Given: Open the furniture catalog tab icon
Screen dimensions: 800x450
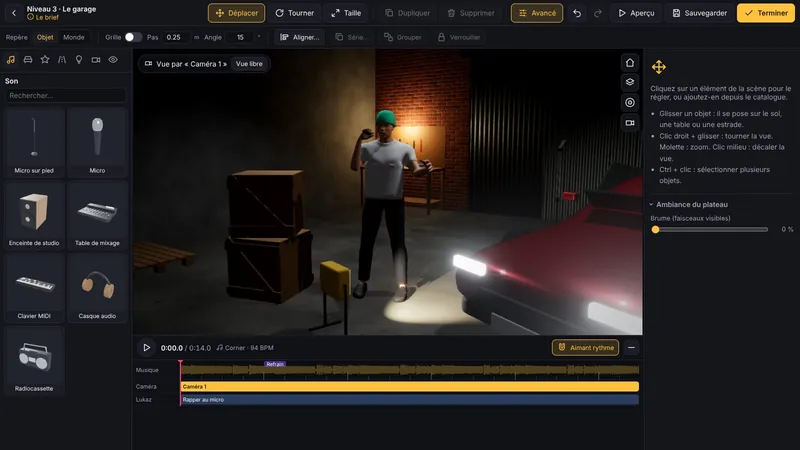Looking at the screenshot, I should [x=28, y=60].
